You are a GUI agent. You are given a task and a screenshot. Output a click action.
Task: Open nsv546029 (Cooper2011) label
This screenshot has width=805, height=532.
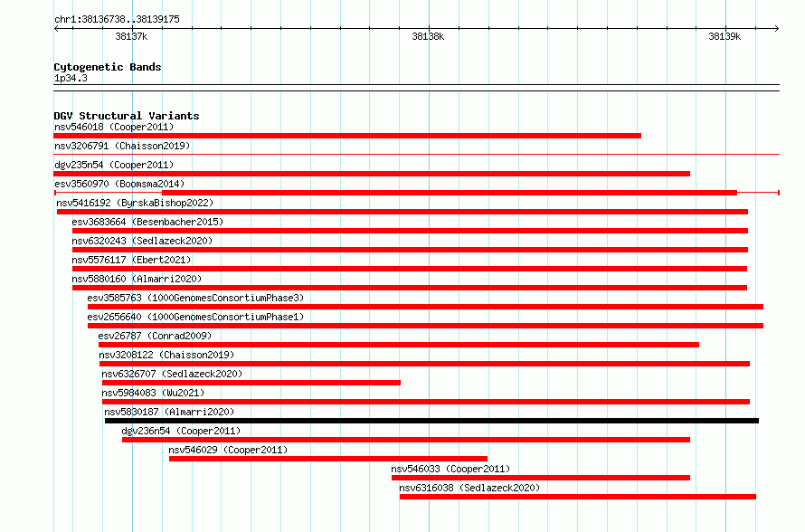(x=229, y=450)
